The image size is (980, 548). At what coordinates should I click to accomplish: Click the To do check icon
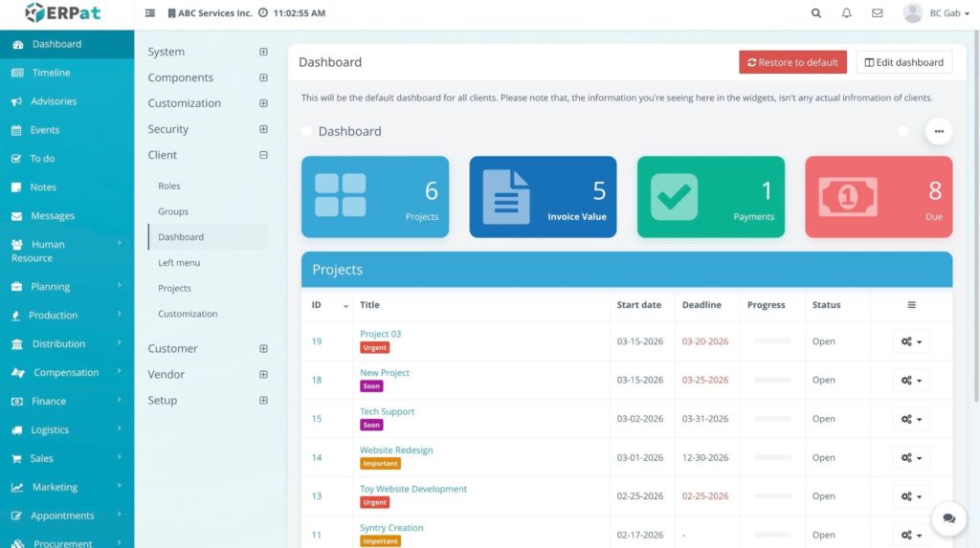pos(16,159)
